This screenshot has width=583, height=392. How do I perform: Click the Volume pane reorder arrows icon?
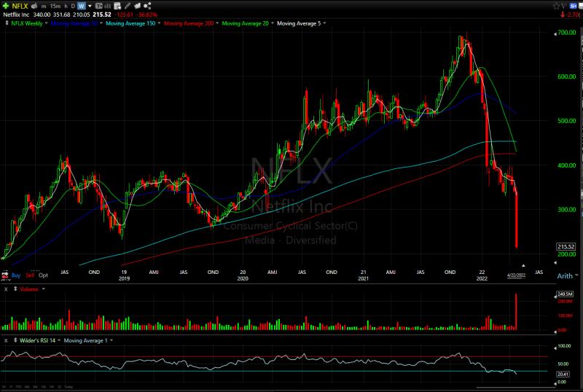(x=15, y=289)
